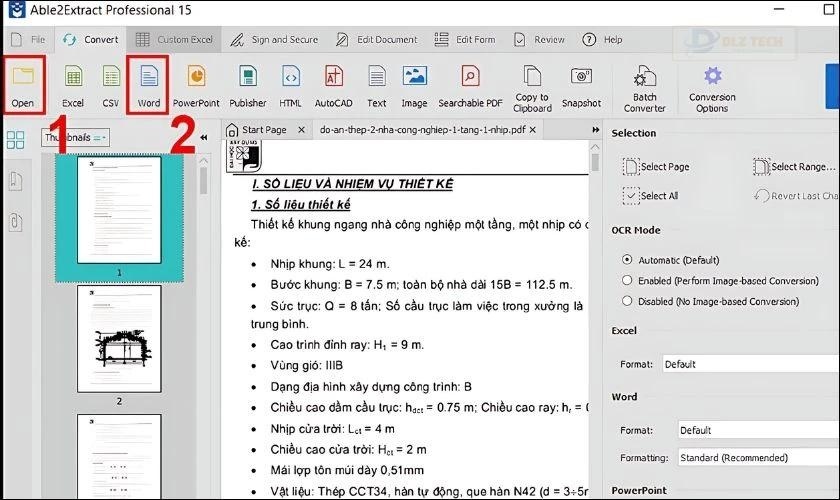Convert to Text icon
Viewport: 840px width, 500px height.
tap(377, 77)
